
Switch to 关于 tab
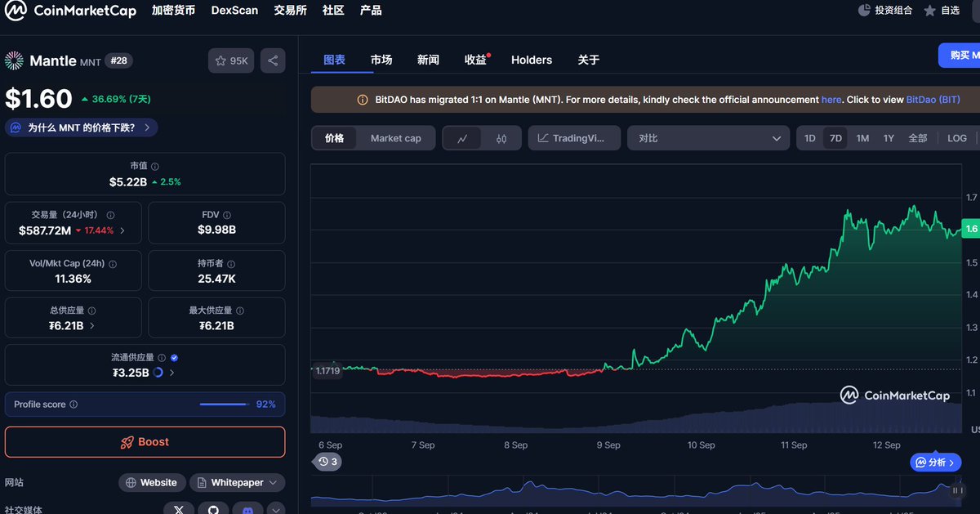click(x=589, y=60)
